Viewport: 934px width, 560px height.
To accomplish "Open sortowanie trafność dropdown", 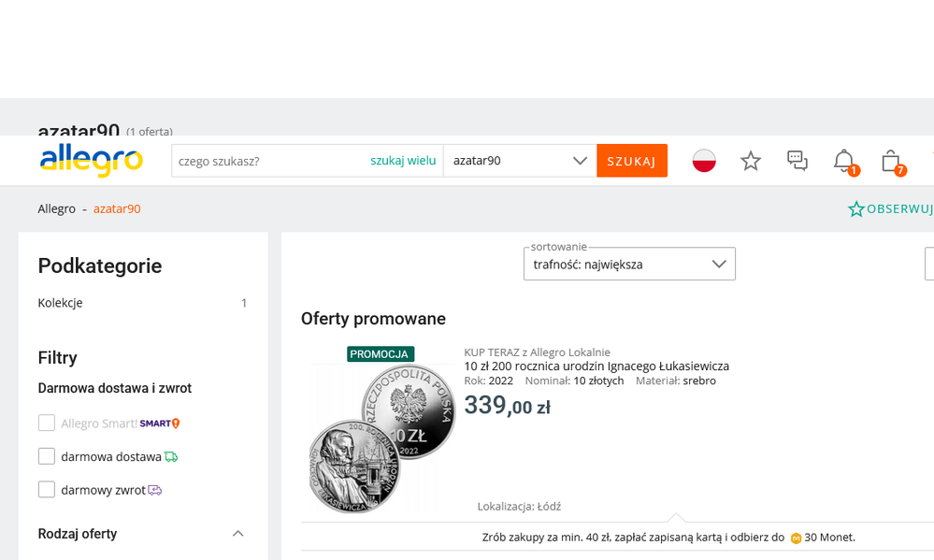I will click(629, 264).
